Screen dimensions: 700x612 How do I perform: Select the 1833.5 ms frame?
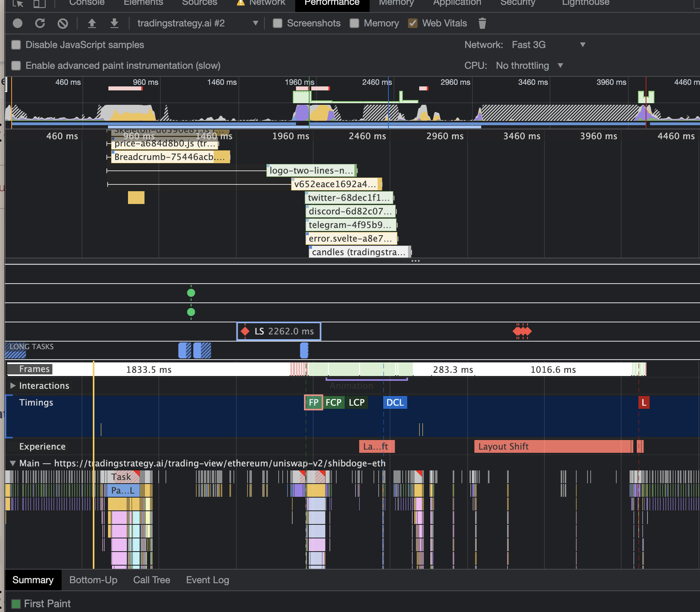[x=149, y=370]
